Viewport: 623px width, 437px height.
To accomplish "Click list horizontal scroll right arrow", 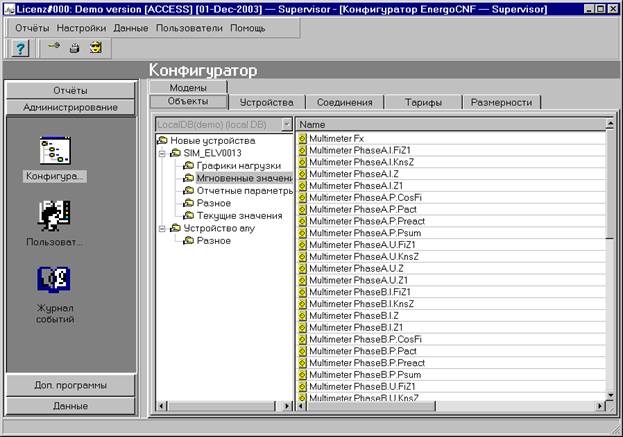I will (x=600, y=406).
